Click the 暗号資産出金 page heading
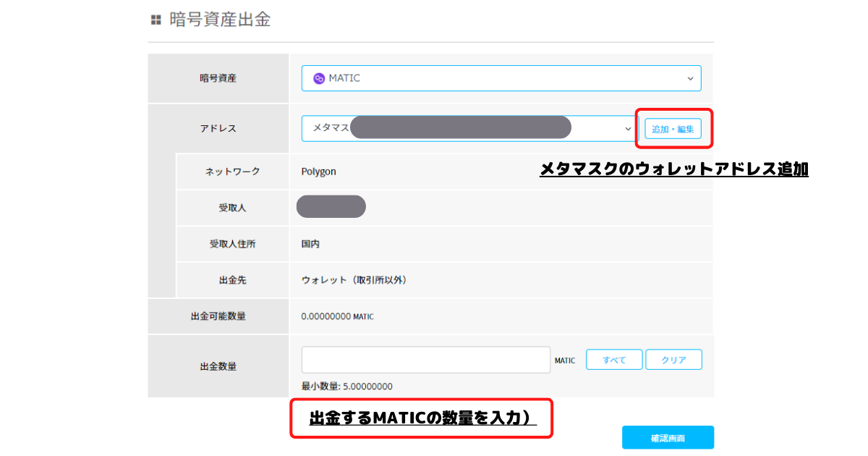The height and width of the screenshot is (456, 868). (x=220, y=20)
